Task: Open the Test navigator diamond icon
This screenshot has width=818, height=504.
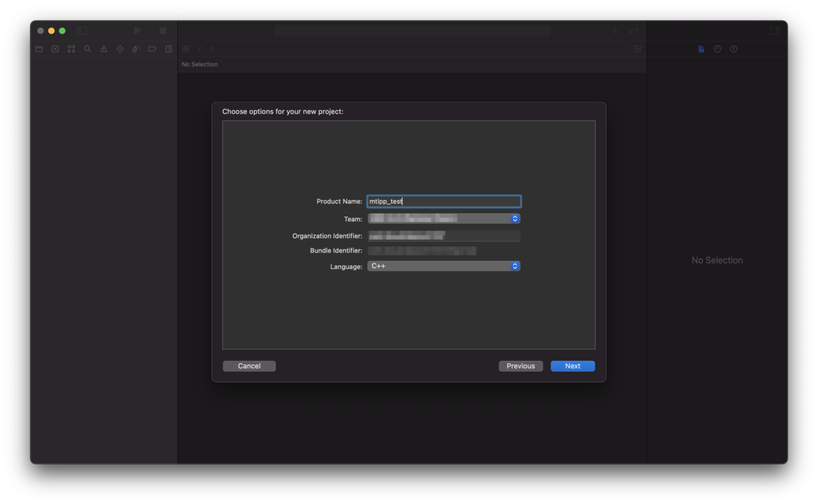Action: tap(120, 49)
